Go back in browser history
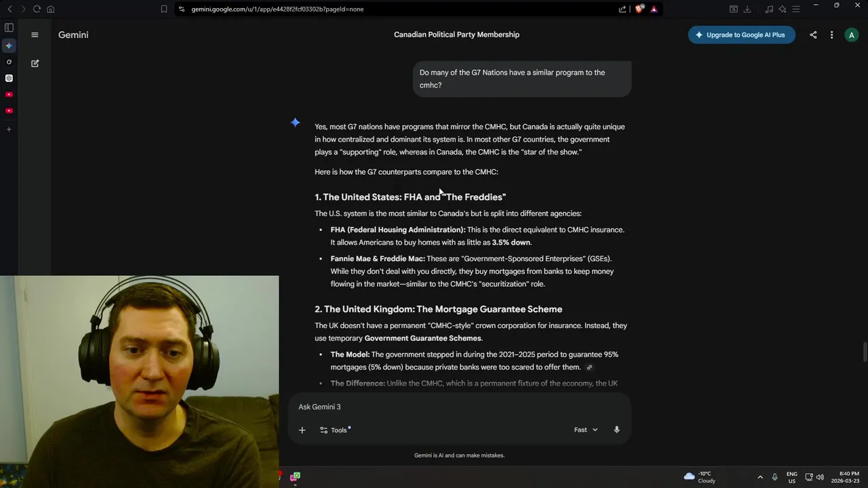The width and height of the screenshot is (868, 488). click(9, 9)
